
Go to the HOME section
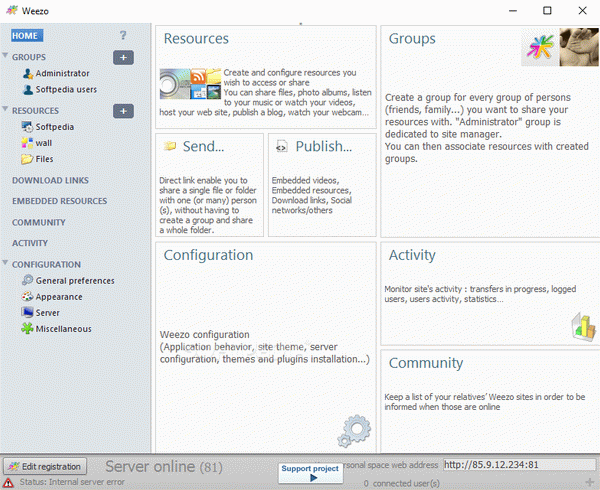pyautogui.click(x=27, y=36)
